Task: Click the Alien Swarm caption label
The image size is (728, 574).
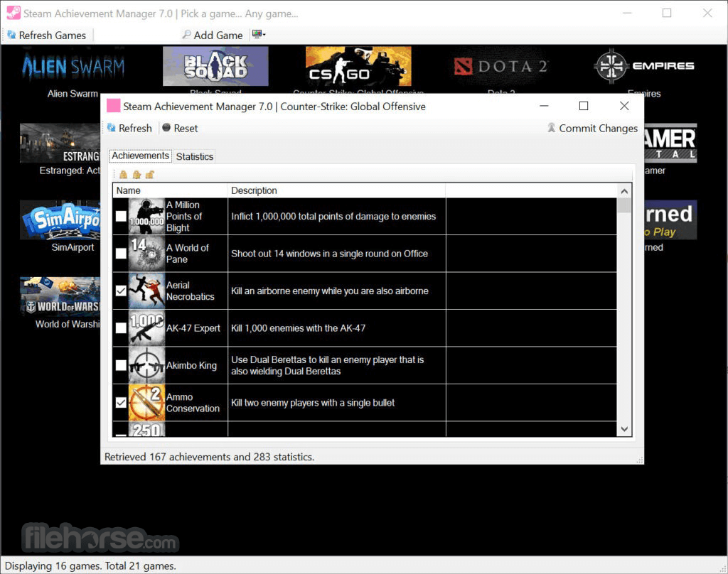Action: tap(73, 93)
